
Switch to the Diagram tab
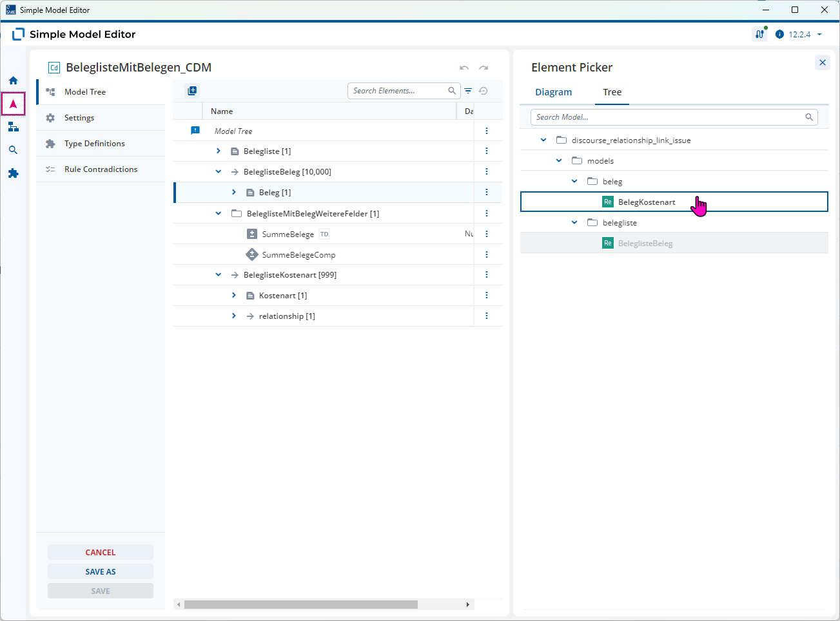554,92
